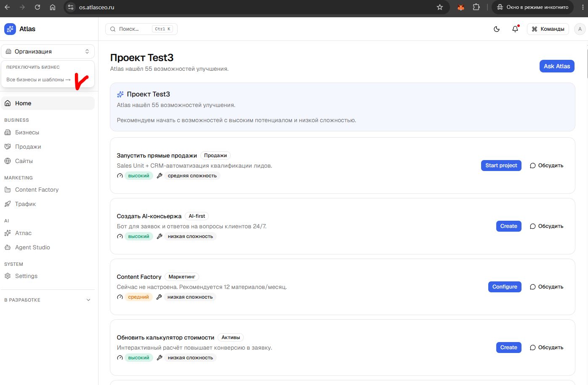Focus the Поиск search field
Viewport: 588px width, 385px height.
click(x=141, y=29)
